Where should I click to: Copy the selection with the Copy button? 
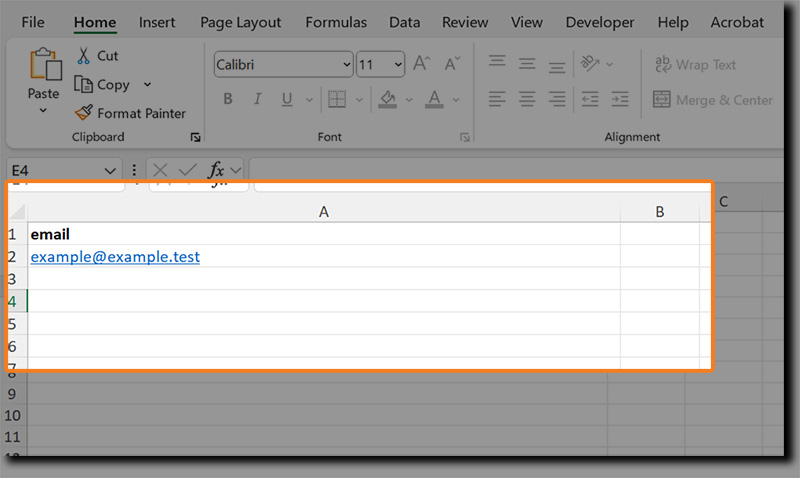coord(103,85)
